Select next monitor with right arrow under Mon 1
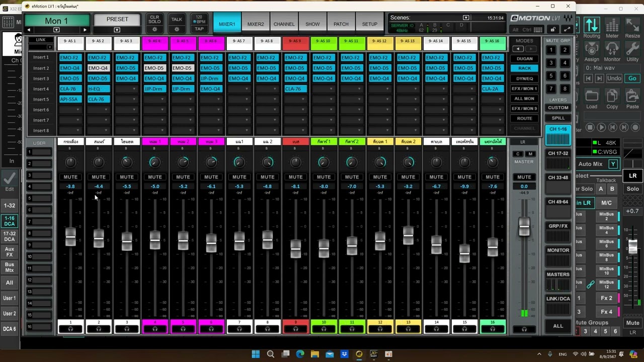The image size is (644, 362). (85, 30)
